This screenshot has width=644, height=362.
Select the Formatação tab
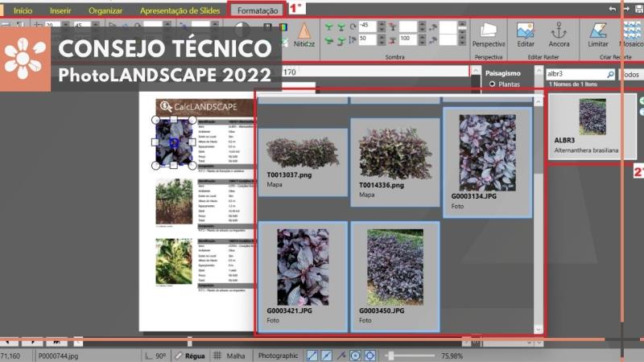pos(258,10)
